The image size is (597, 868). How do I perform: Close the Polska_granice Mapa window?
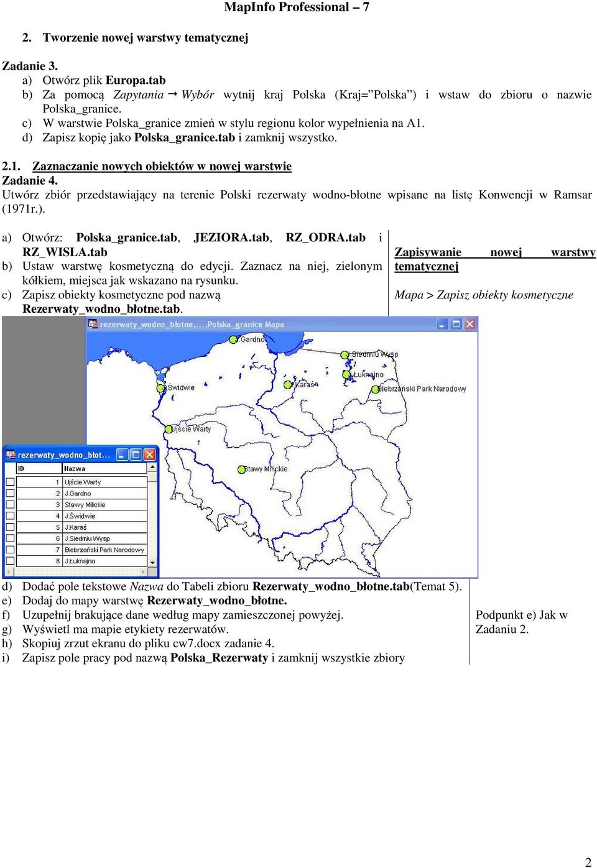(470, 324)
